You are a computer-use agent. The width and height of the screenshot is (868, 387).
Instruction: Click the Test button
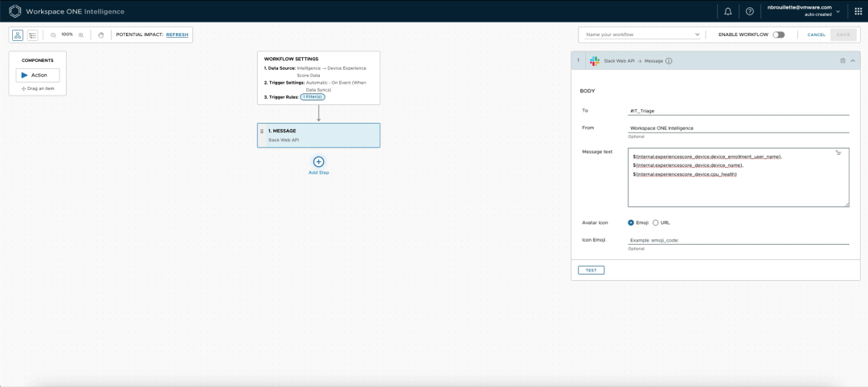pyautogui.click(x=591, y=271)
